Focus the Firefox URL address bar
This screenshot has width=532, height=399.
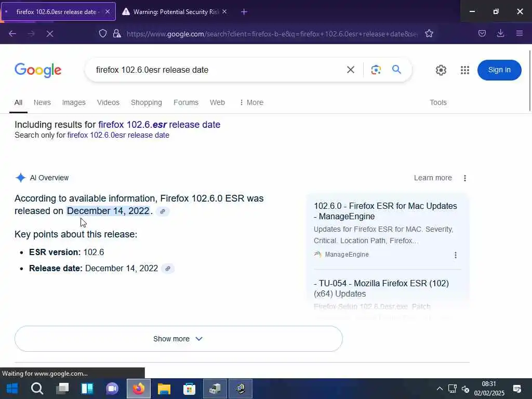pos(271,34)
